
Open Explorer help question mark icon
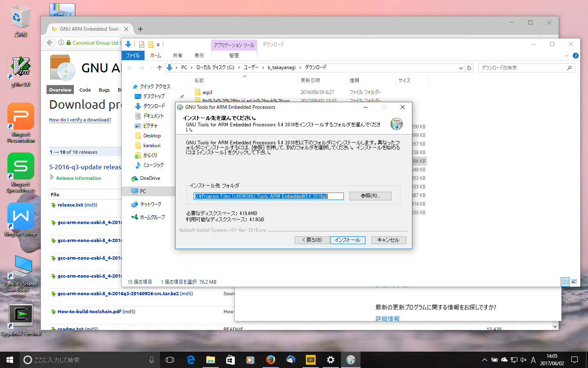click(576, 56)
